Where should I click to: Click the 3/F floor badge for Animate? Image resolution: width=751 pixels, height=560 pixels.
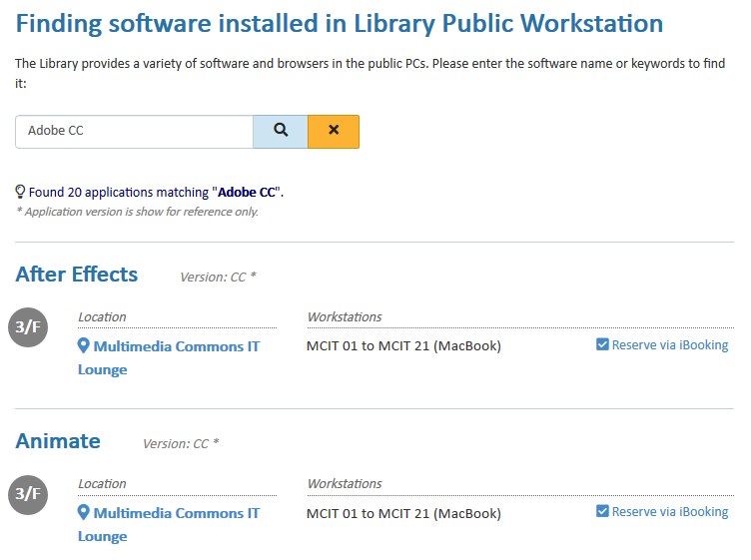(x=28, y=494)
